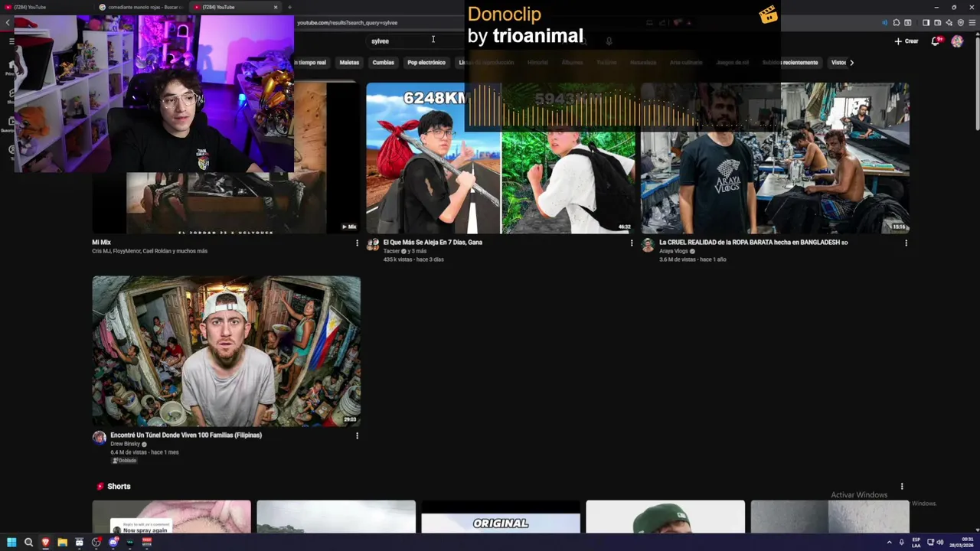
Task: Open the Araya Vlogs channel name link
Action: pyautogui.click(x=674, y=251)
